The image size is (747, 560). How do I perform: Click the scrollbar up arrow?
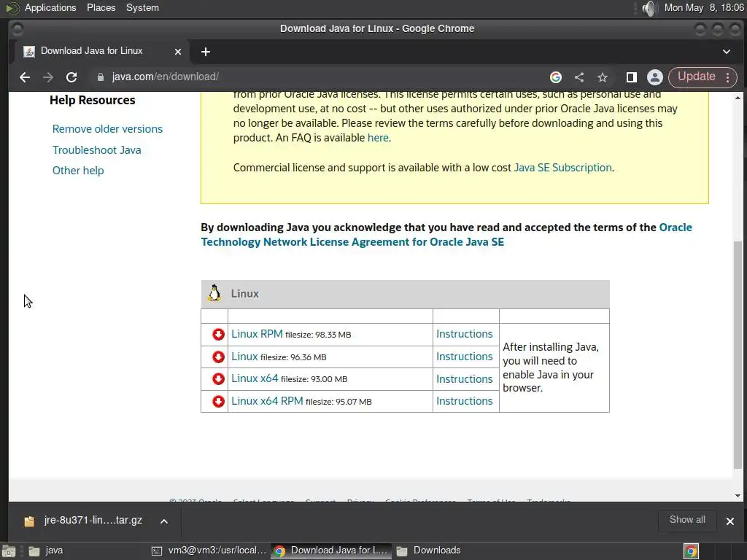738,98
